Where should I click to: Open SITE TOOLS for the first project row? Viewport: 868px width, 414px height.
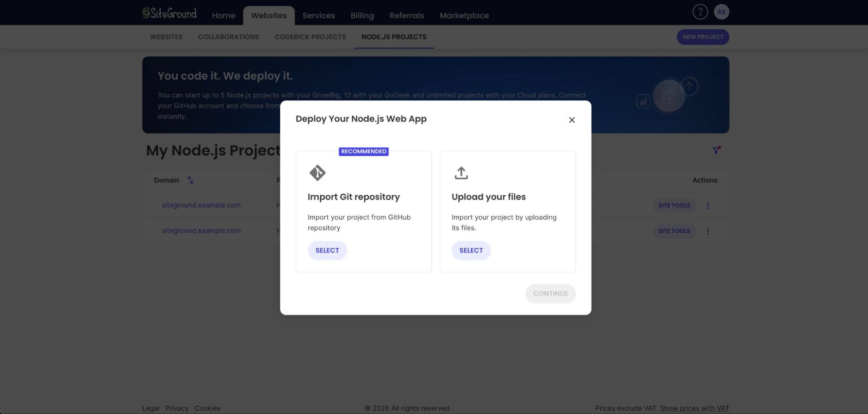click(674, 206)
